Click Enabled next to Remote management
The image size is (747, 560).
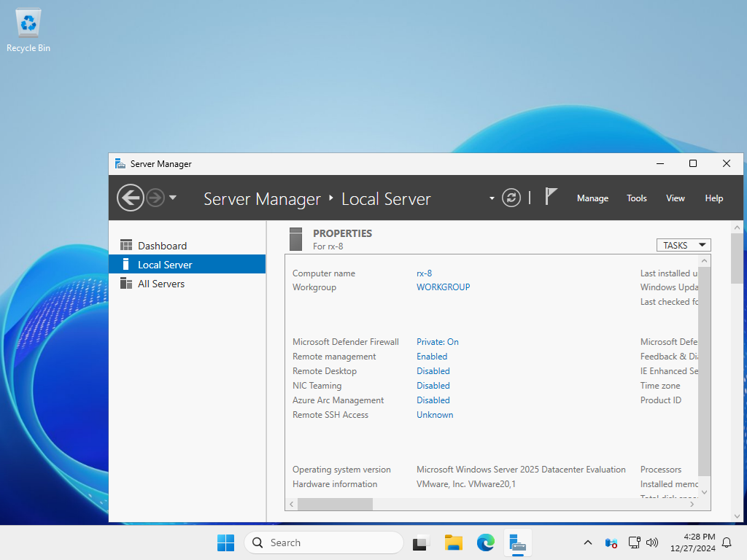click(432, 357)
